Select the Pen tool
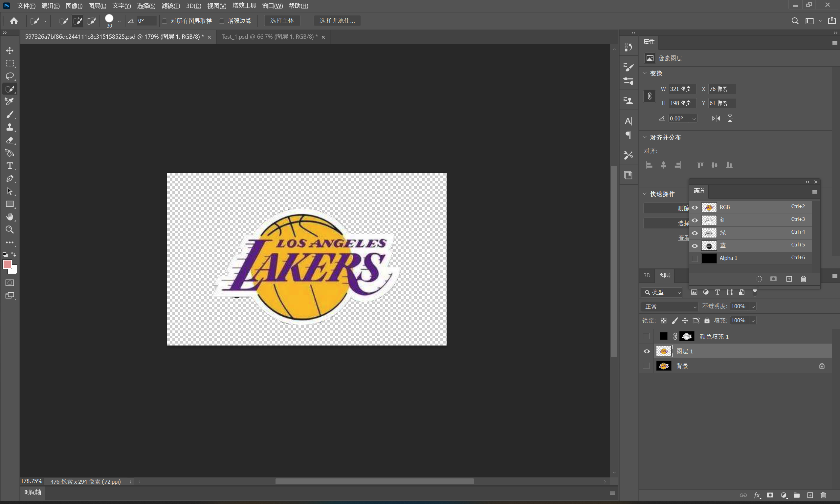The width and height of the screenshot is (840, 504). pos(10,178)
